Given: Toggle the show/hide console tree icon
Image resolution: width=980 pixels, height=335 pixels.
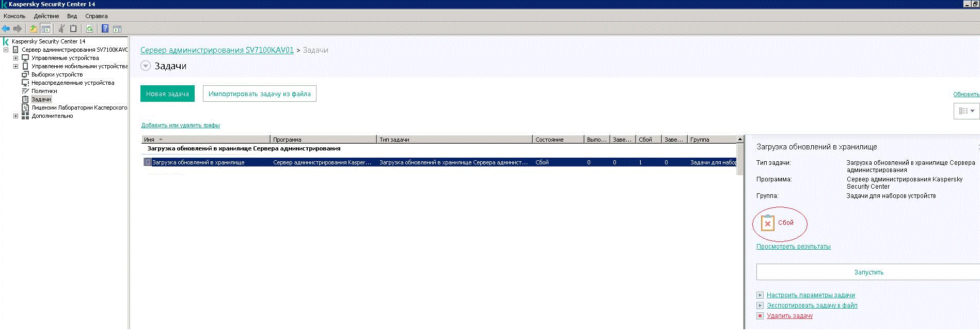Looking at the screenshot, I should [46, 29].
